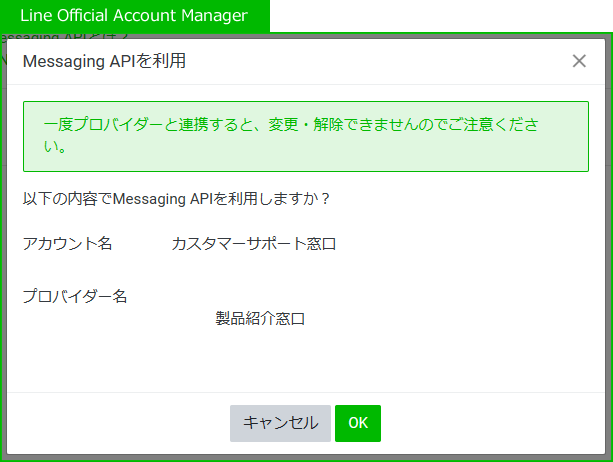Click the プロバイダー名 label

[75, 296]
